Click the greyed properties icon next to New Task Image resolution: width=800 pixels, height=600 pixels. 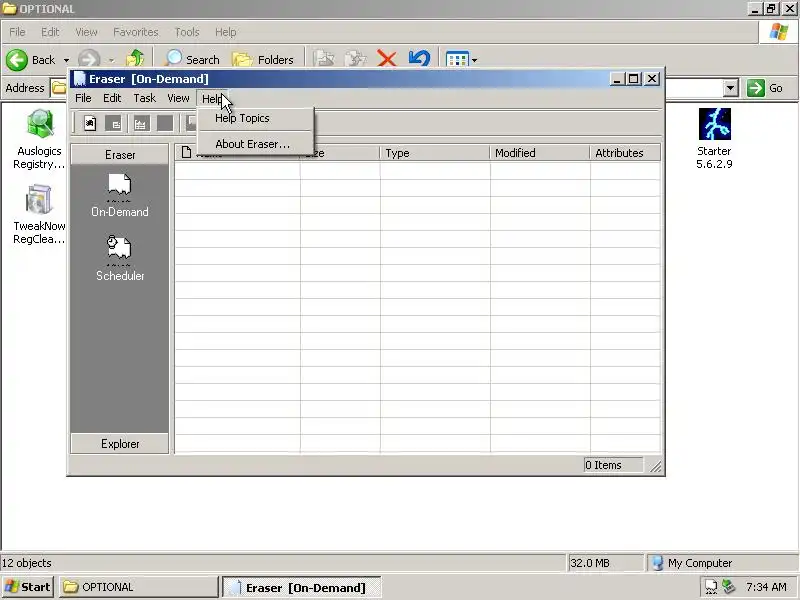(x=114, y=123)
